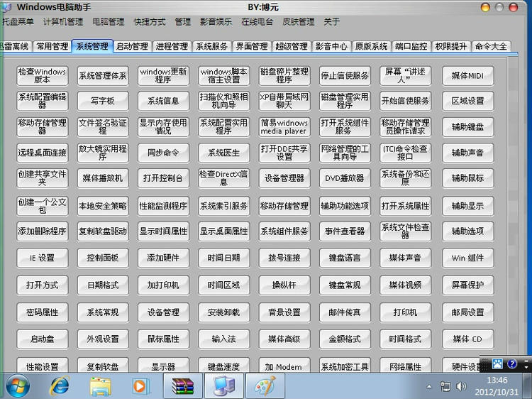Switch to the 原版系统 tab
Image resolution: width=532 pixels, height=399 pixels.
pos(371,46)
